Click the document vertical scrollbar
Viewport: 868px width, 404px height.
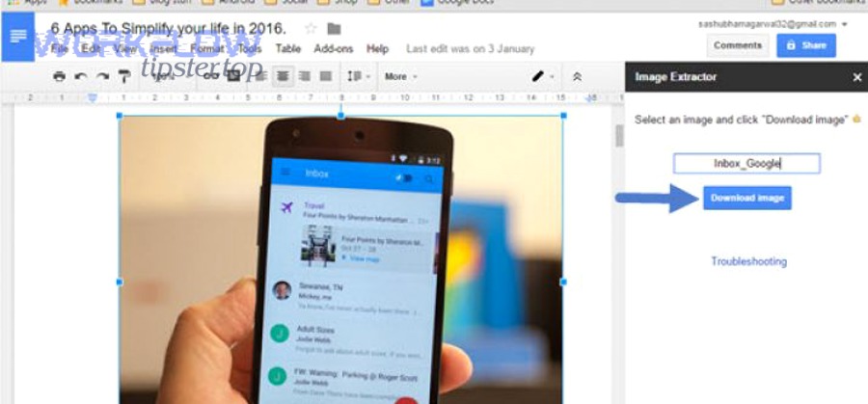coord(619,136)
